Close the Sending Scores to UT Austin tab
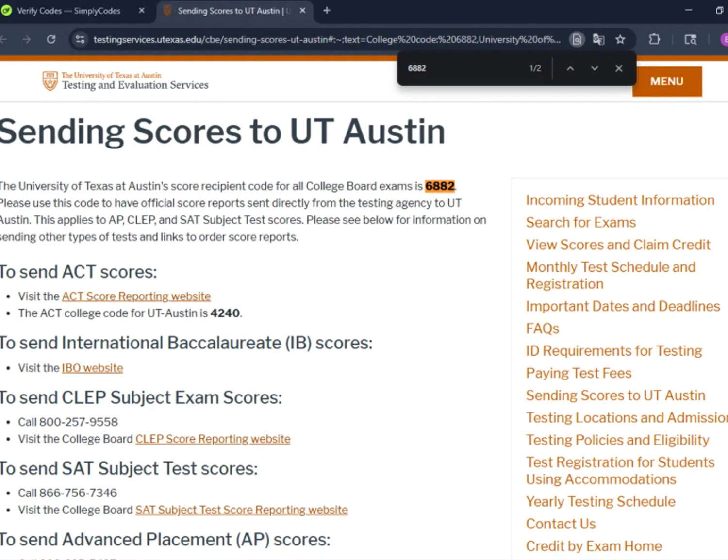Image resolution: width=728 pixels, height=560 pixels. [x=302, y=10]
